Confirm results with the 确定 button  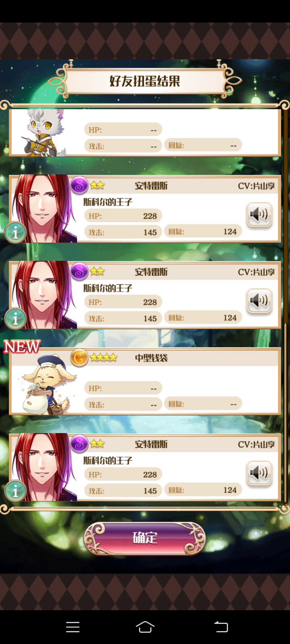pyautogui.click(x=145, y=538)
